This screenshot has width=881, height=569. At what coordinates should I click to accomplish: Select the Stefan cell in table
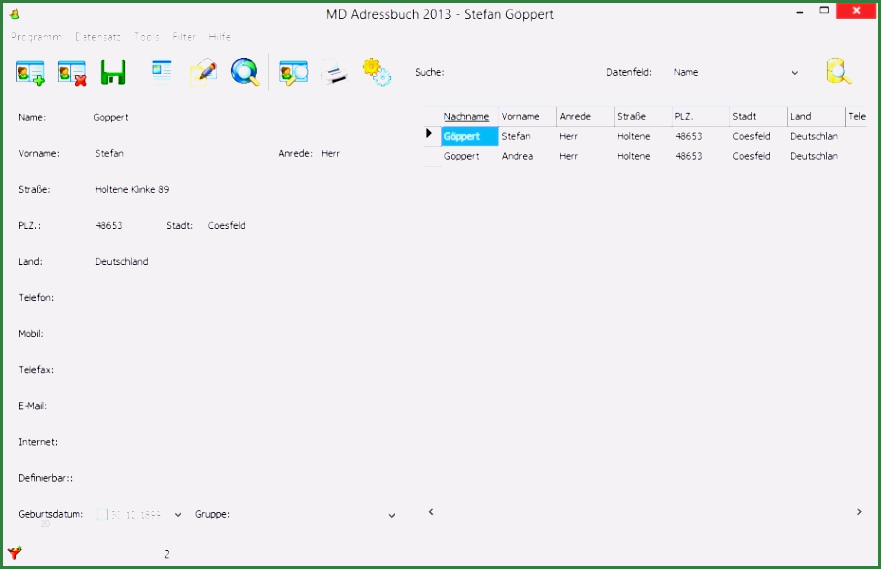pyautogui.click(x=527, y=136)
